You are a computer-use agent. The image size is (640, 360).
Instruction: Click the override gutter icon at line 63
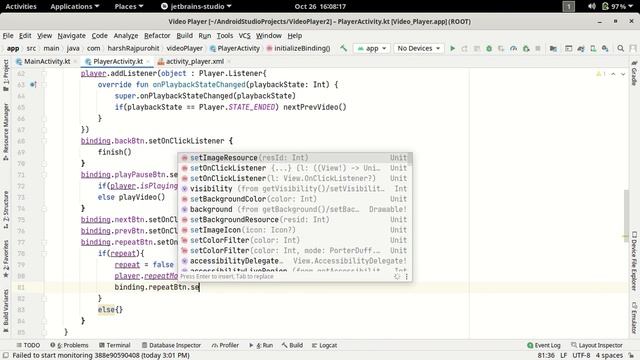(x=33, y=84)
